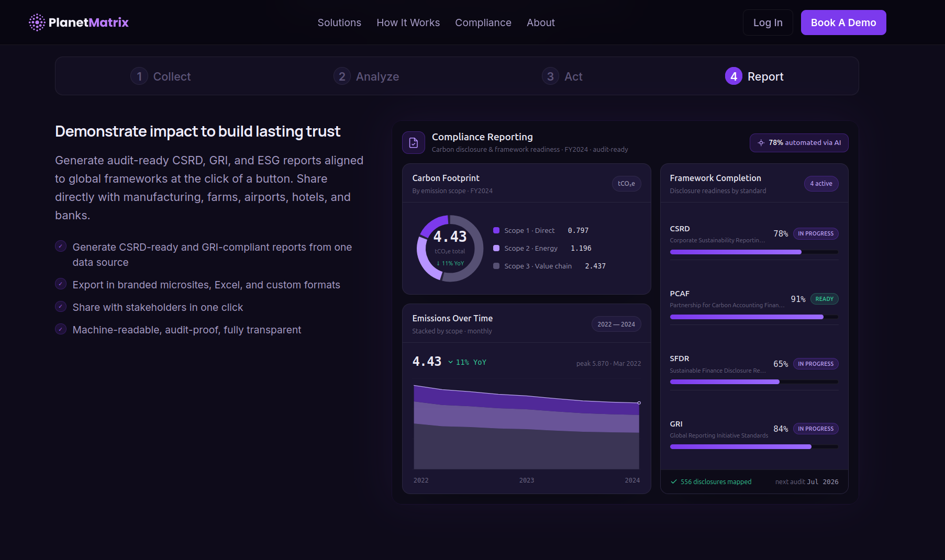Viewport: 945px width, 560px height.
Task: Click step number 2 circle for Analyze
Action: pyautogui.click(x=342, y=76)
